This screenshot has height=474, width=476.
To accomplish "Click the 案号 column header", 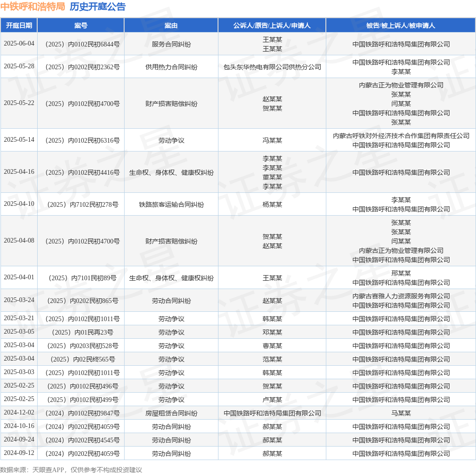I will [81, 26].
